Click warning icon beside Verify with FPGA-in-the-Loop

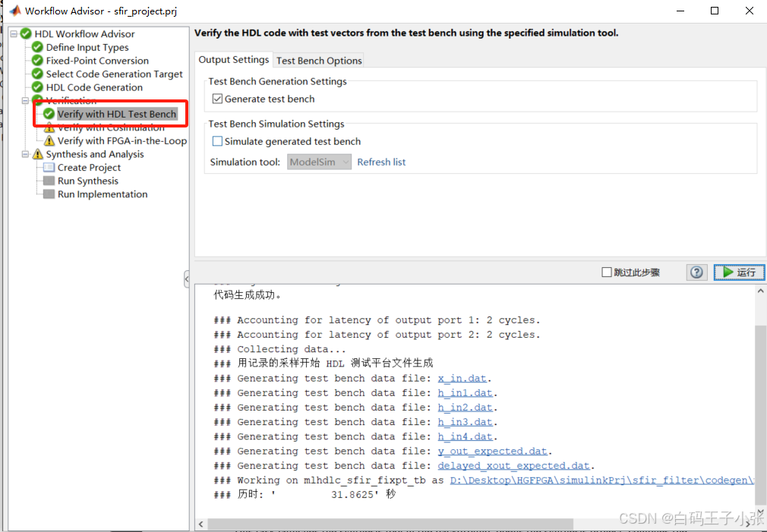(49, 141)
